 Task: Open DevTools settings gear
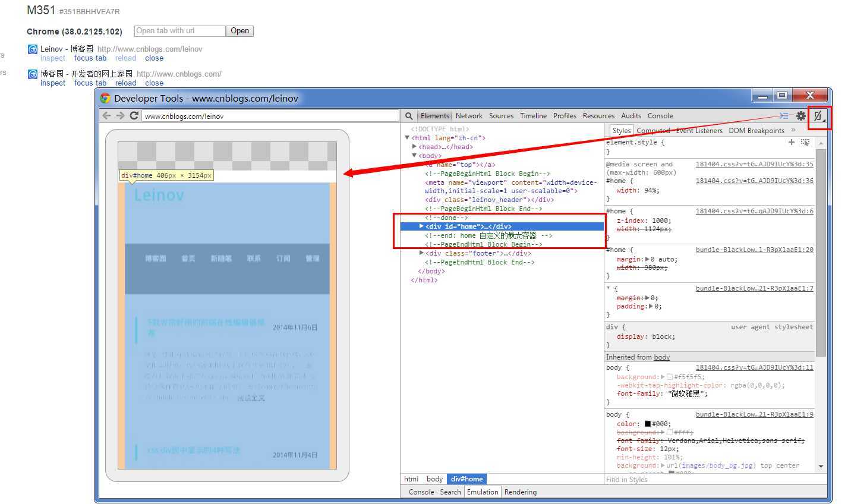(x=801, y=116)
